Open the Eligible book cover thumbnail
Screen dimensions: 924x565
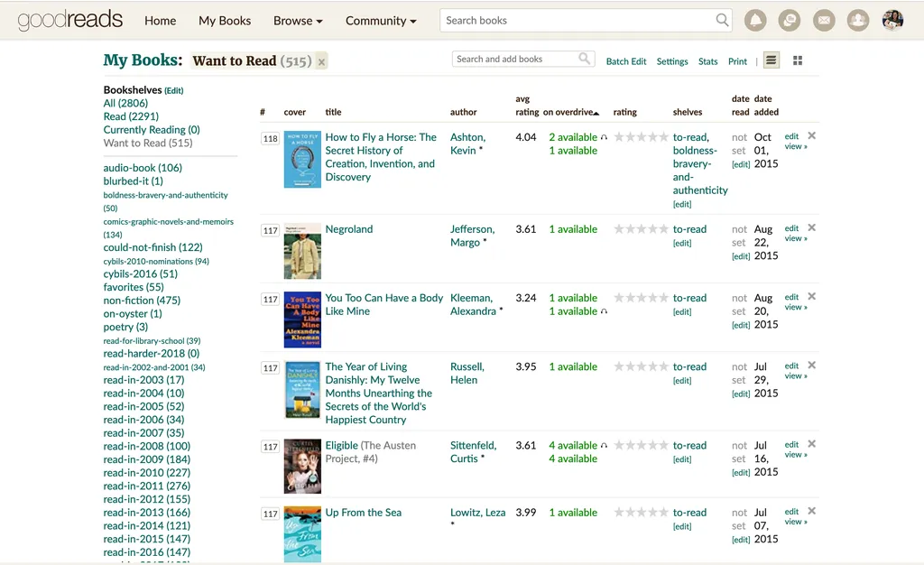[302, 466]
